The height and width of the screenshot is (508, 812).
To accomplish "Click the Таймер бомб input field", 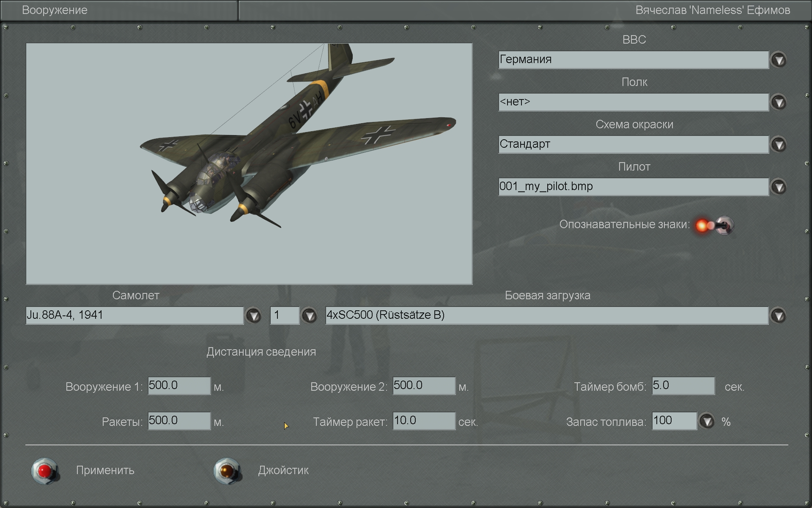I will 683,386.
